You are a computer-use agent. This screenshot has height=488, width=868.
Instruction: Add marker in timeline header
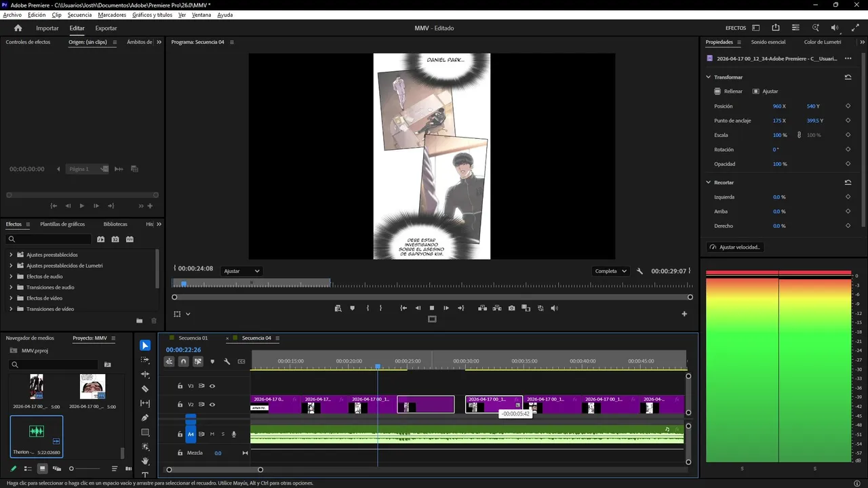point(212,362)
